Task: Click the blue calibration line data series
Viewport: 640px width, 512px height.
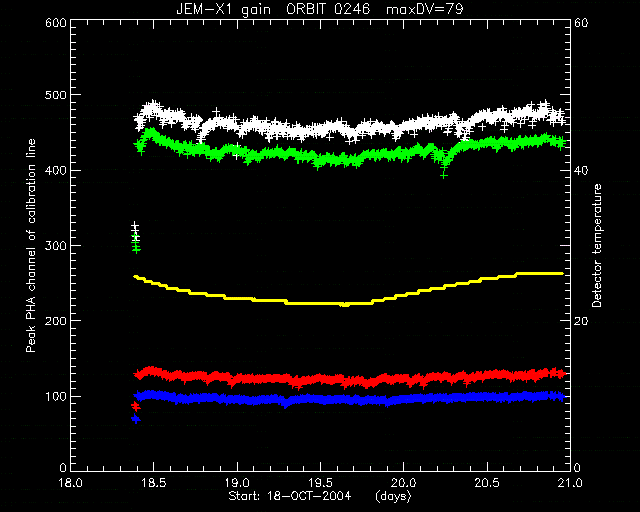Action: pos(349,398)
